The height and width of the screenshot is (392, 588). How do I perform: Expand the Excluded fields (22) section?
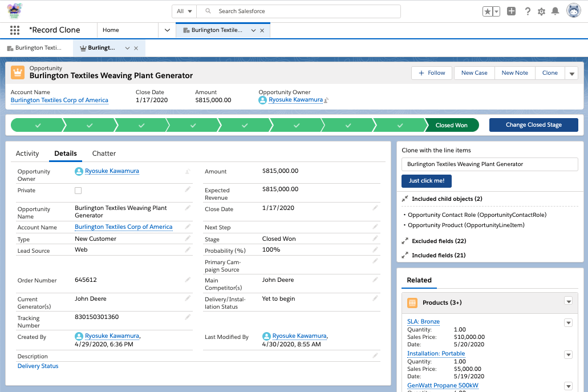(404, 241)
